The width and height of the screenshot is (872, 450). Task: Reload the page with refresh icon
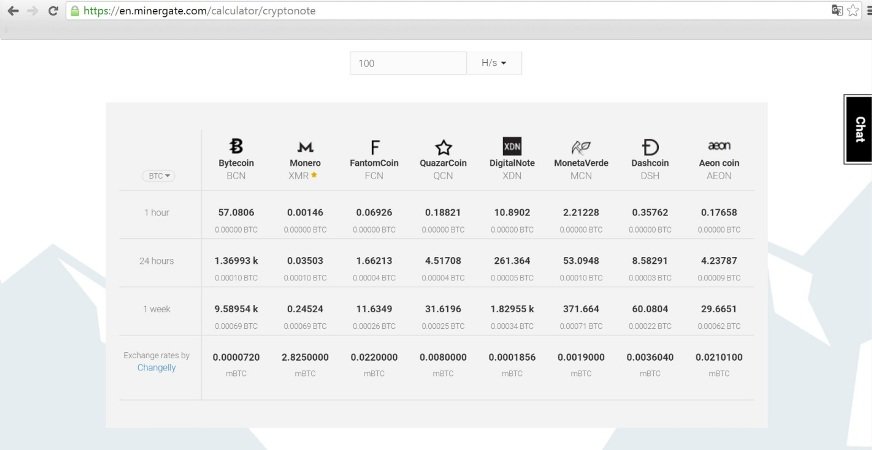pyautogui.click(x=53, y=11)
